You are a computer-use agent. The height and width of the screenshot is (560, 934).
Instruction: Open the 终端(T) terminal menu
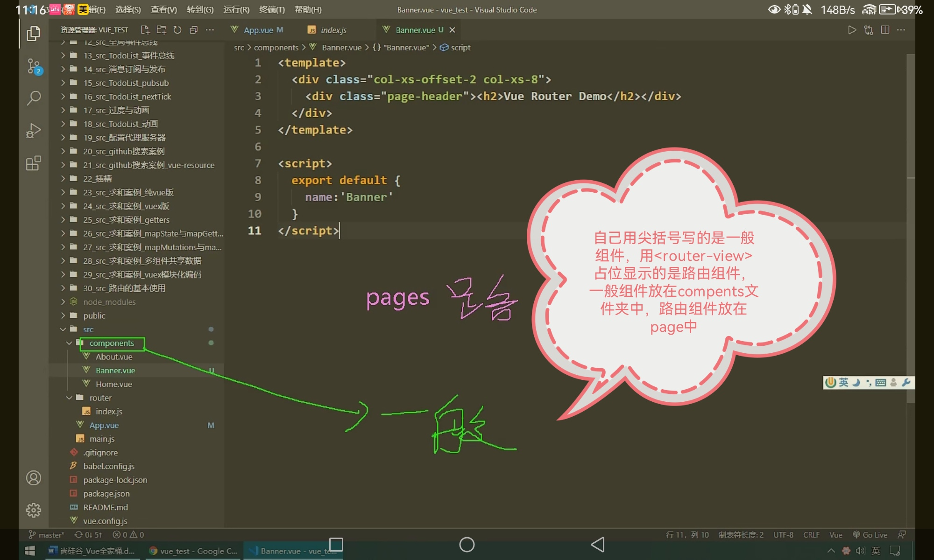272,9
